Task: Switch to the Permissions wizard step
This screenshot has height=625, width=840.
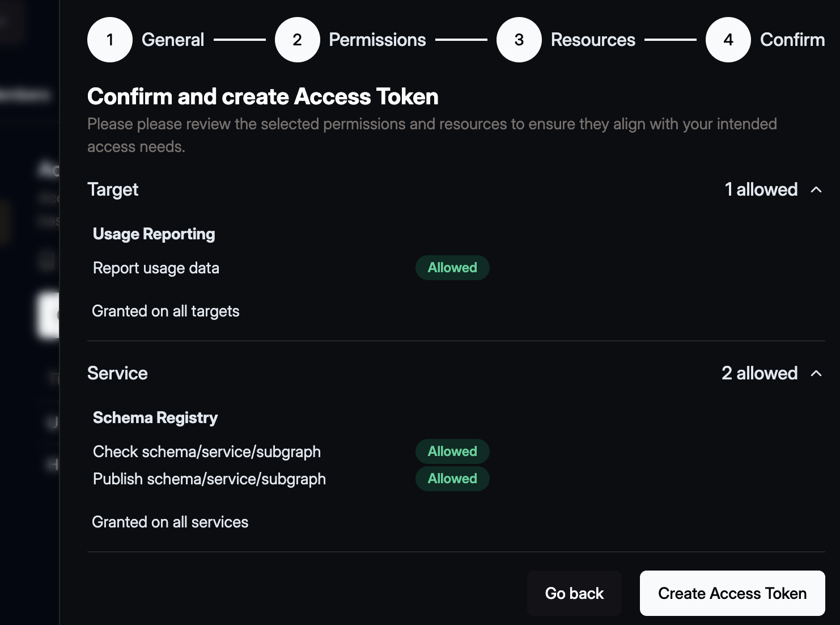Action: point(377,39)
